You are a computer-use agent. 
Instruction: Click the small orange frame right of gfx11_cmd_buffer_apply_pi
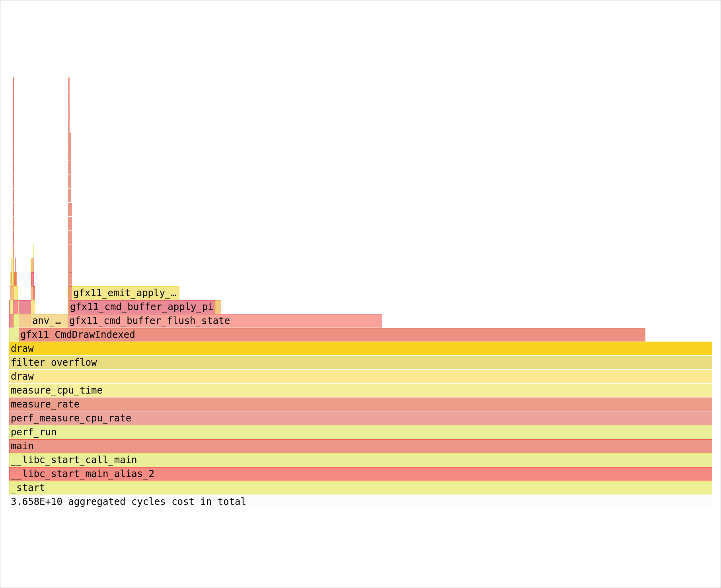click(x=218, y=307)
